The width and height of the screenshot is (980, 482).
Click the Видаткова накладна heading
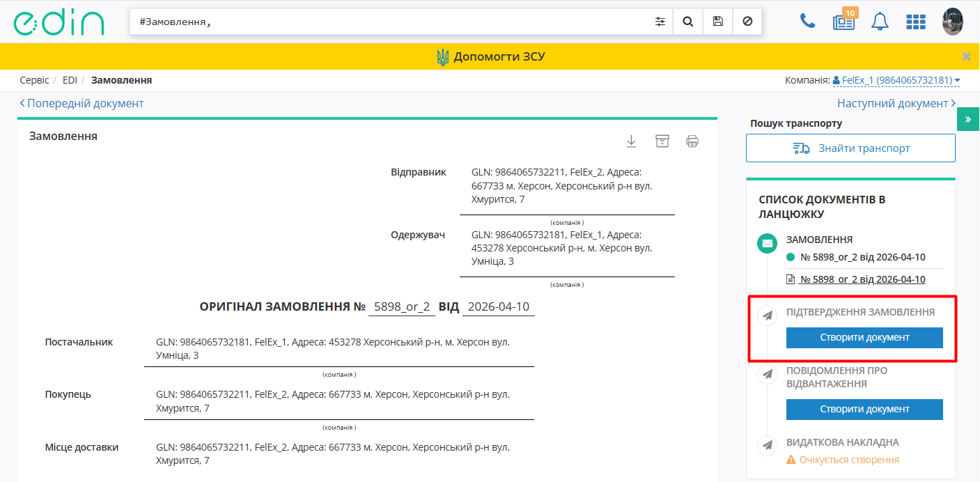click(843, 442)
